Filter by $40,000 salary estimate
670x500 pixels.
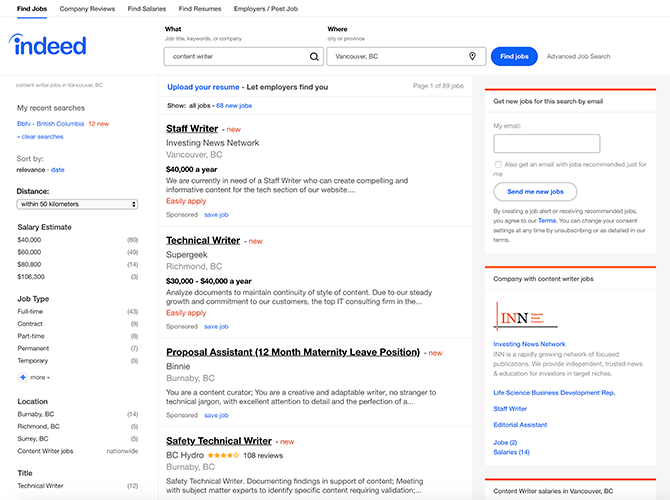tap(29, 240)
